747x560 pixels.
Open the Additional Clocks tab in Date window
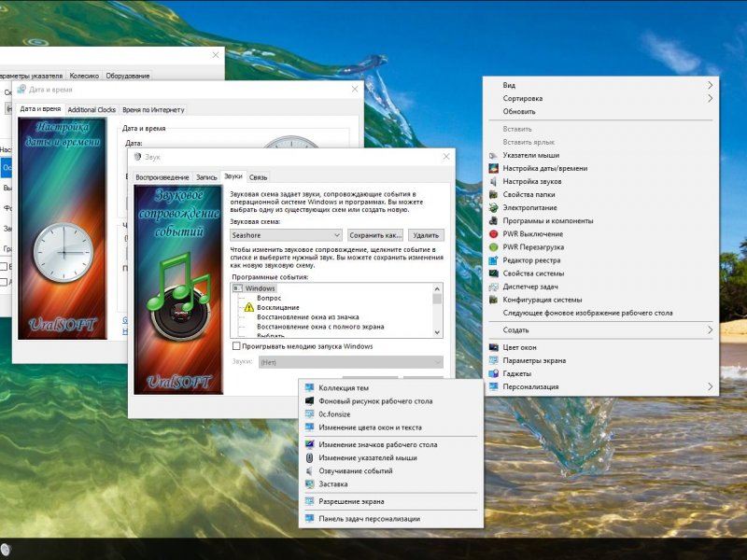coord(92,109)
